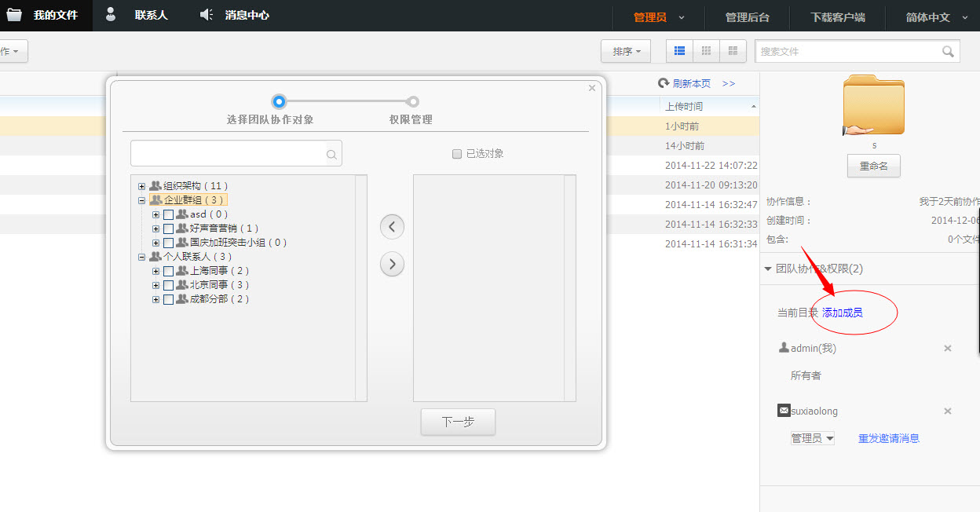This screenshot has width=980, height=512.
Task: Click the 联系人 contact person icon
Action: [x=110, y=14]
